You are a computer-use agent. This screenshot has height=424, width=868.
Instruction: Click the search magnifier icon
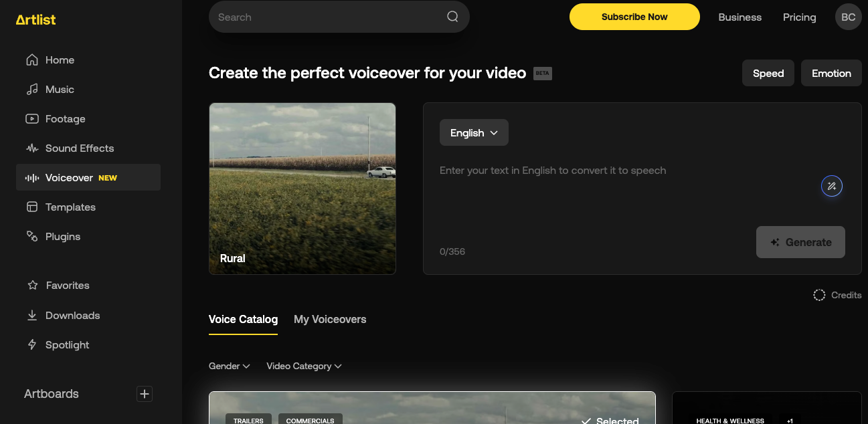[453, 17]
